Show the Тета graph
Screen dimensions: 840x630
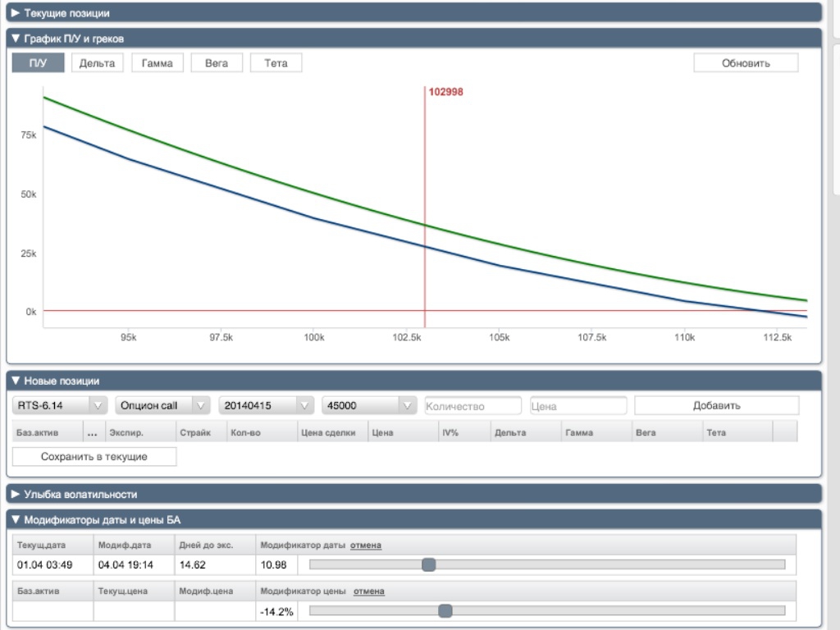click(276, 63)
